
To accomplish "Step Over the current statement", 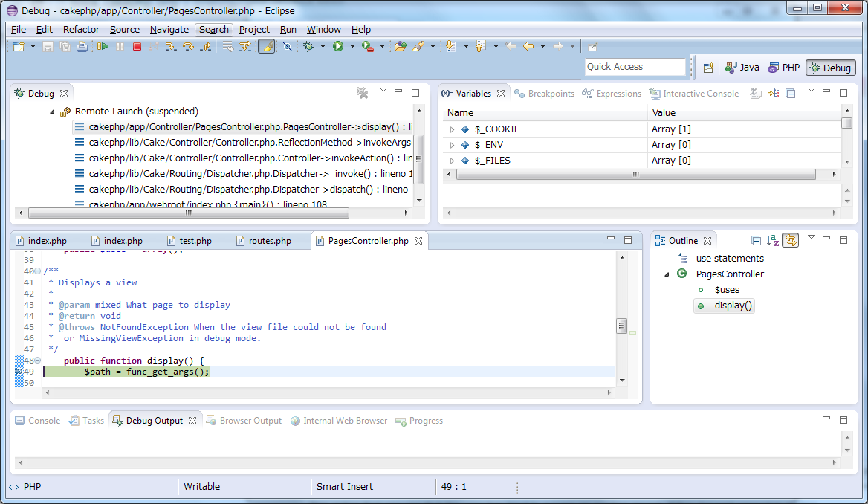I will point(187,46).
